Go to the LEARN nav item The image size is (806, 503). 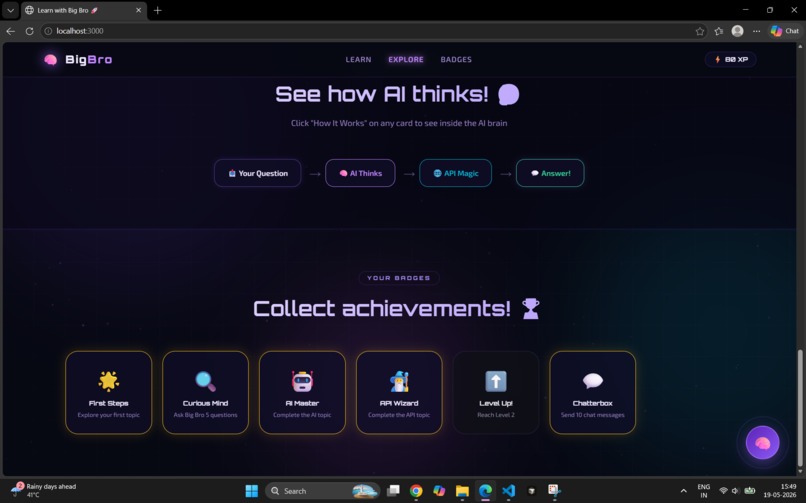tap(358, 60)
